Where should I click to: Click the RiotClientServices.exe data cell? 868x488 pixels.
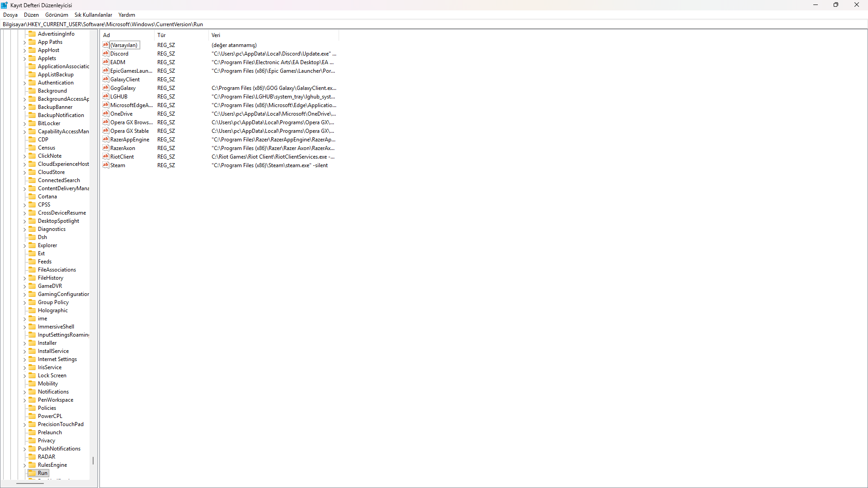tap(273, 157)
